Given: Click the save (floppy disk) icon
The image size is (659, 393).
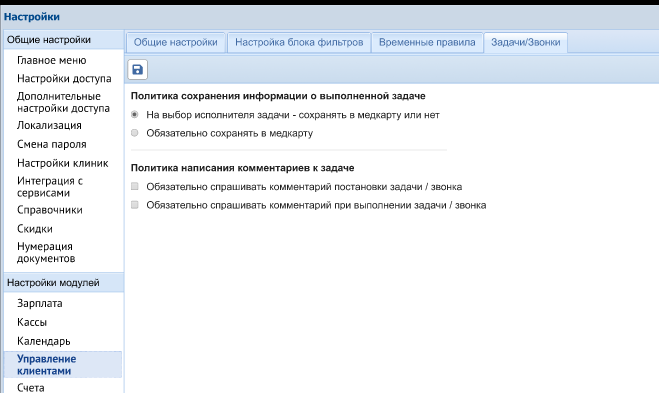Looking at the screenshot, I should point(137,69).
